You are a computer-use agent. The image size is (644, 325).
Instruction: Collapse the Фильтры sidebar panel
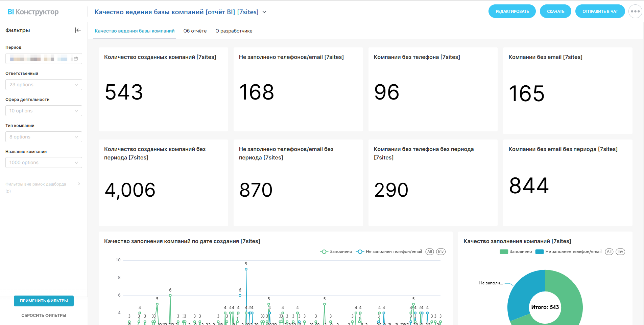(x=78, y=30)
